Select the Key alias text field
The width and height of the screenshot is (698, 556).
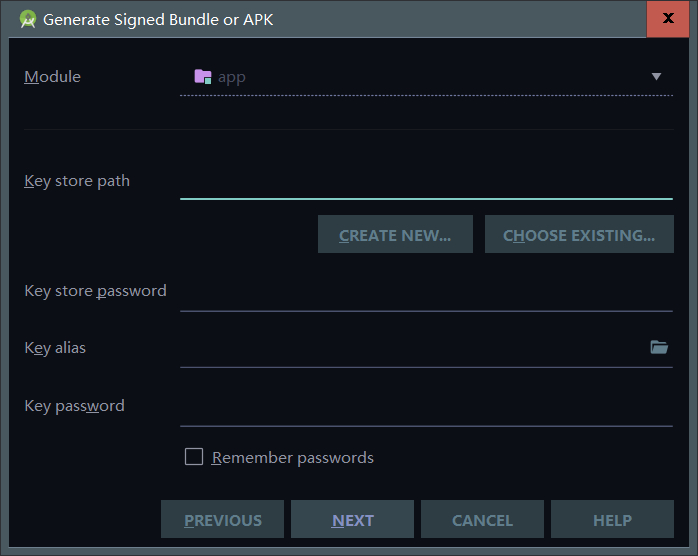click(x=414, y=348)
